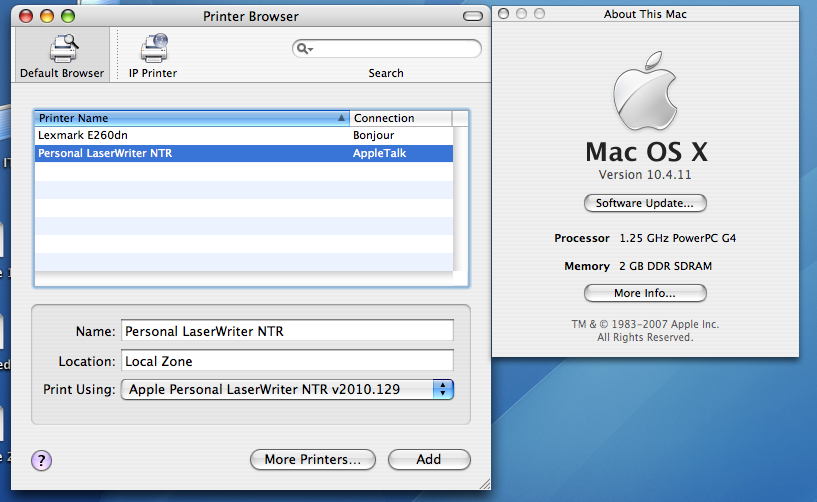Switch to the IP Printer toolbar icon
This screenshot has height=502, width=817.
click(153, 55)
